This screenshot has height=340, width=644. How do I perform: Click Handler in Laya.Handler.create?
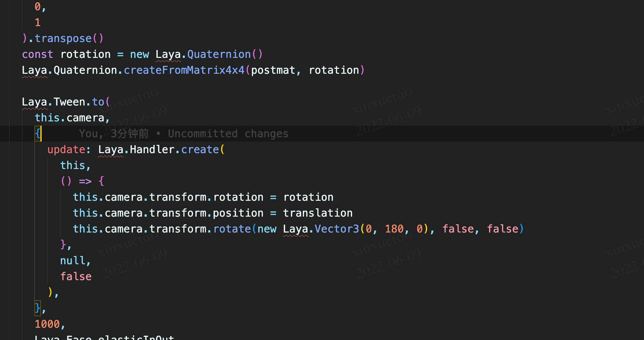pyautogui.click(x=152, y=149)
